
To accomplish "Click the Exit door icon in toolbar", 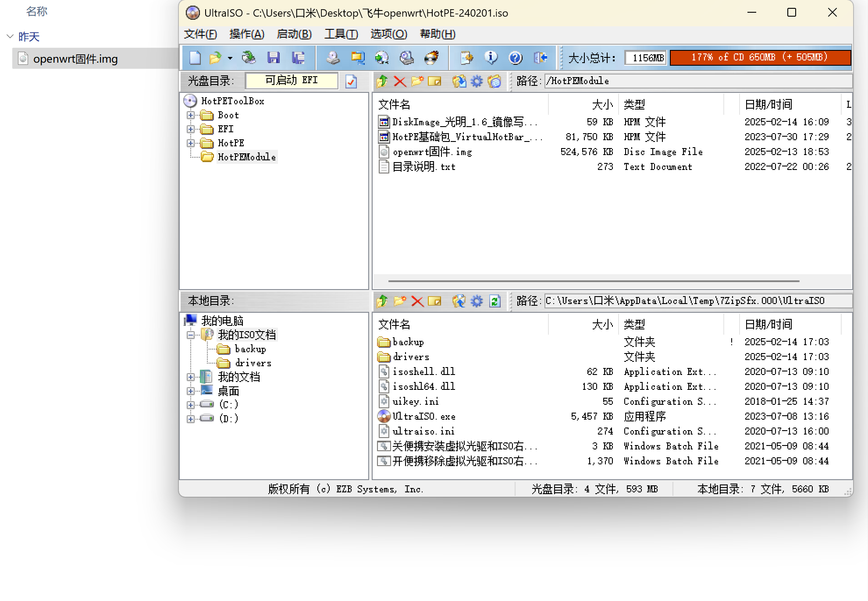I will coord(541,58).
